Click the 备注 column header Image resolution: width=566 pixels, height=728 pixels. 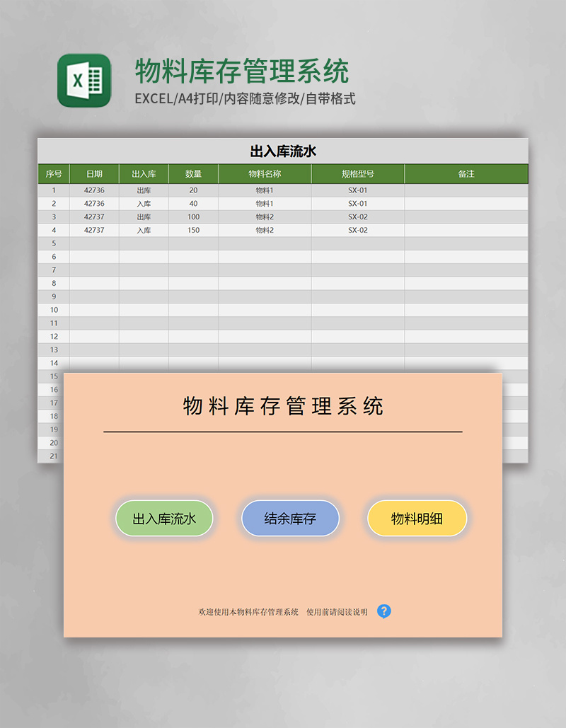466,173
